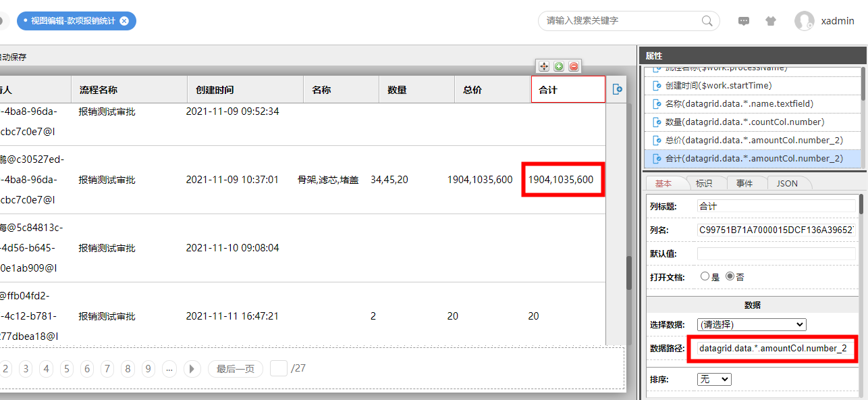This screenshot has height=400, width=868.
Task: Go to page 4
Action: pos(46,368)
